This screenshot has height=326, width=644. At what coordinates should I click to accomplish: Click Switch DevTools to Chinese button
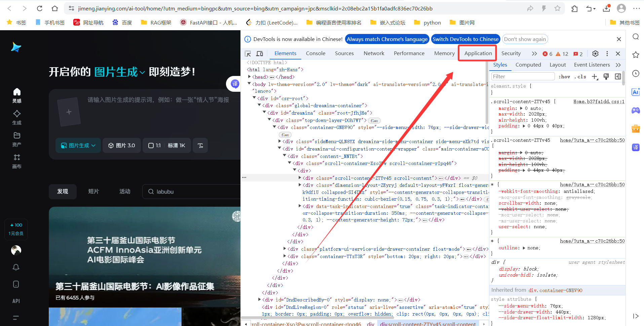[x=465, y=39]
